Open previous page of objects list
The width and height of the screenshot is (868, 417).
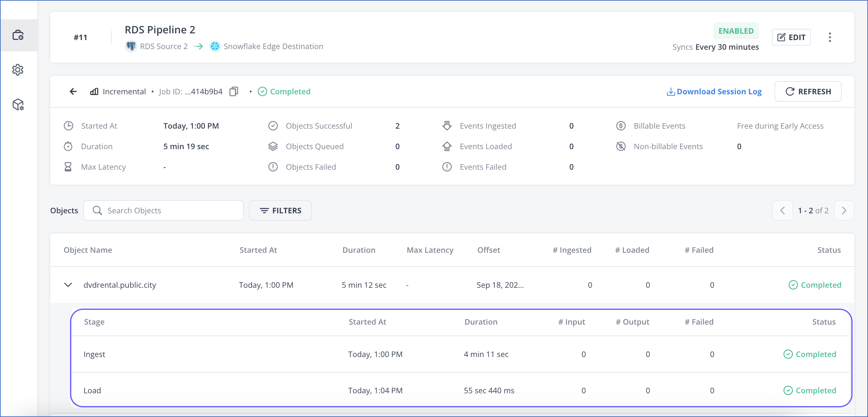click(783, 210)
